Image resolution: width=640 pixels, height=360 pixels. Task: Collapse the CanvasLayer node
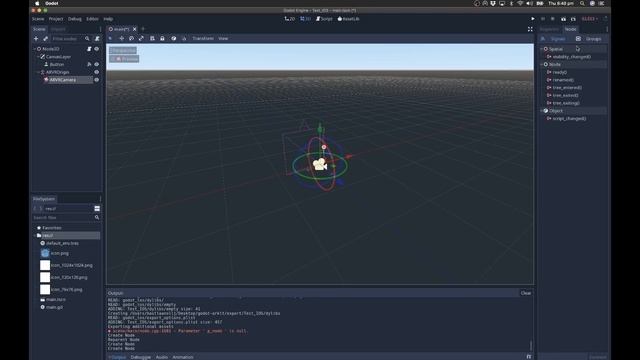click(38, 57)
